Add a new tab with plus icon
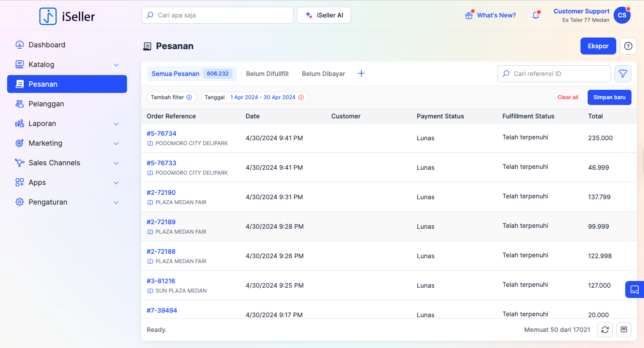 pyautogui.click(x=361, y=74)
